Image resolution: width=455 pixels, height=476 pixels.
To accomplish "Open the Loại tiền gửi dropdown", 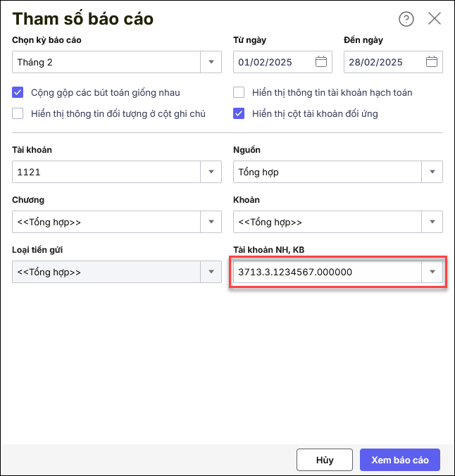I will (211, 272).
